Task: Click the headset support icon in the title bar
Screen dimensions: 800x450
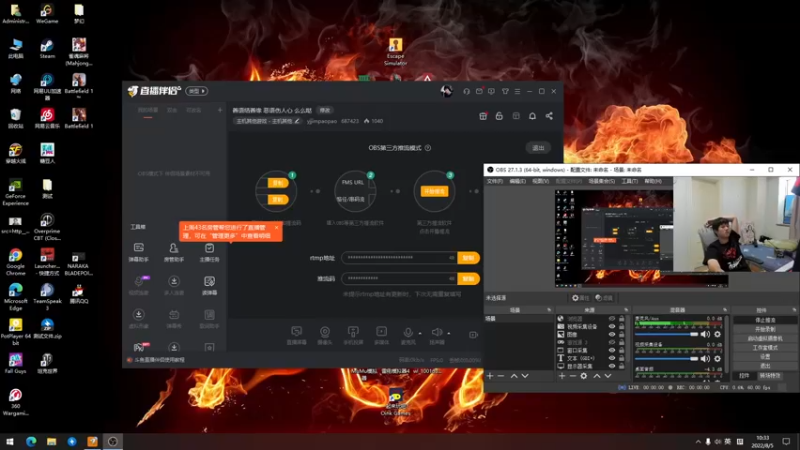Action: (x=466, y=91)
